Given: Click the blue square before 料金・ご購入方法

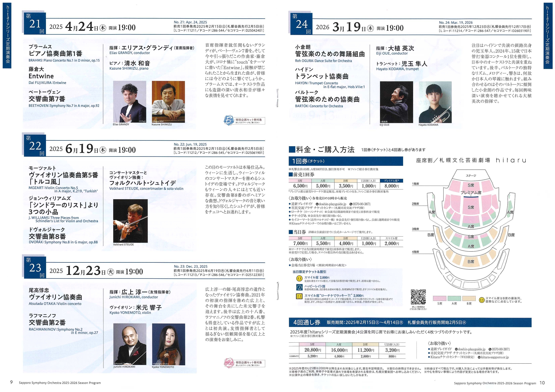Looking at the screenshot, I should coord(292,149).
